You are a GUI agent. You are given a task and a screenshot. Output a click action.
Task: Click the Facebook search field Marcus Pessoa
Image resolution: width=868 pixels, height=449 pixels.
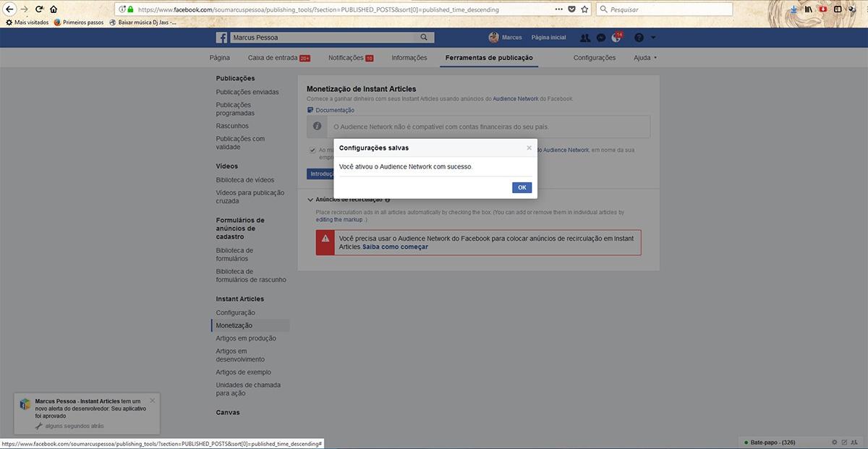pos(323,38)
